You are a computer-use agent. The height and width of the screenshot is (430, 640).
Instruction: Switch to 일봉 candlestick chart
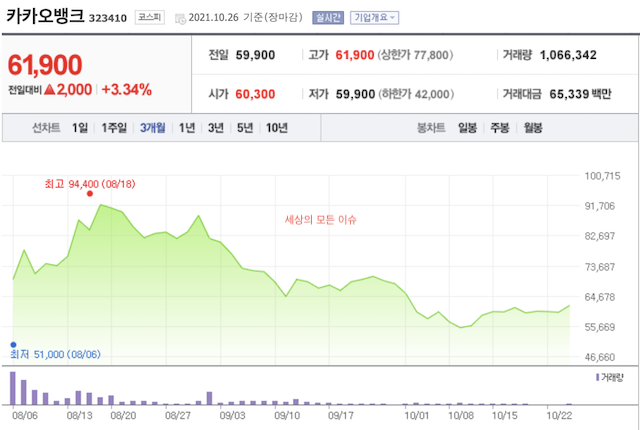click(x=467, y=128)
